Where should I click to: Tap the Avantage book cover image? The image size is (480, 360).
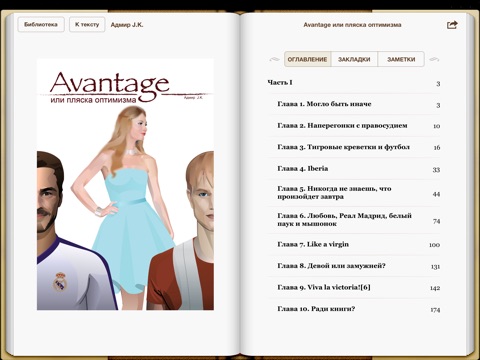pyautogui.click(x=125, y=184)
